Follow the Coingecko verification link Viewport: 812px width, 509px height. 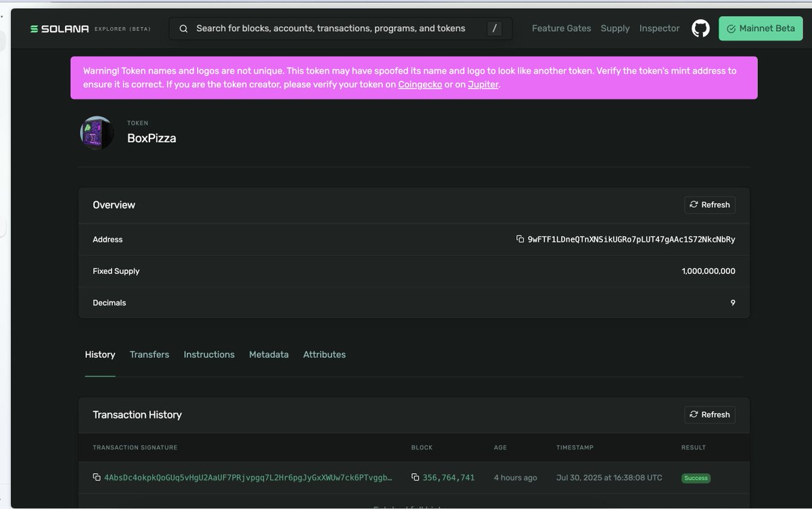[420, 85]
